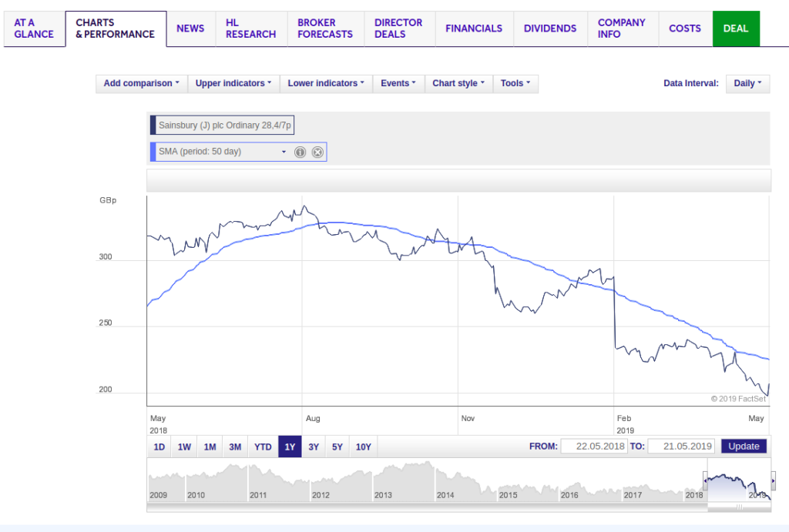This screenshot has width=789, height=532.
Task: Select the 1D time range
Action: tap(159, 447)
